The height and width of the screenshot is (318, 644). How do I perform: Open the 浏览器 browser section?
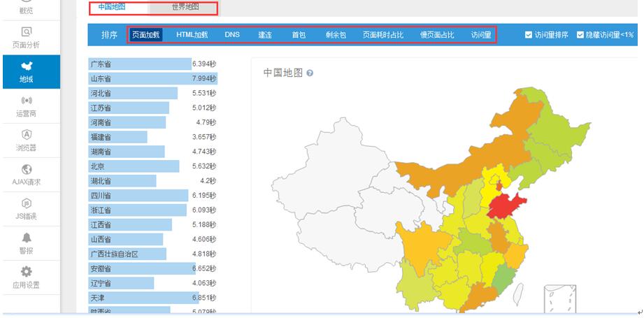(26, 140)
